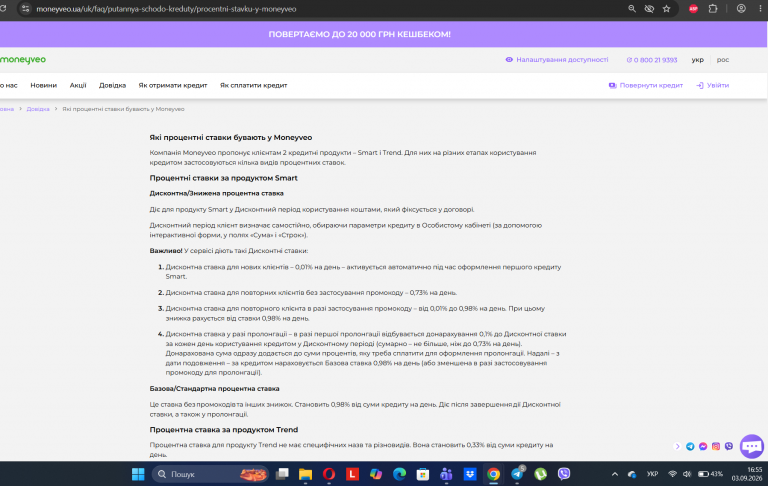Launch Microsoft Edge from taskbar
The height and width of the screenshot is (486, 768).
pyautogui.click(x=399, y=474)
